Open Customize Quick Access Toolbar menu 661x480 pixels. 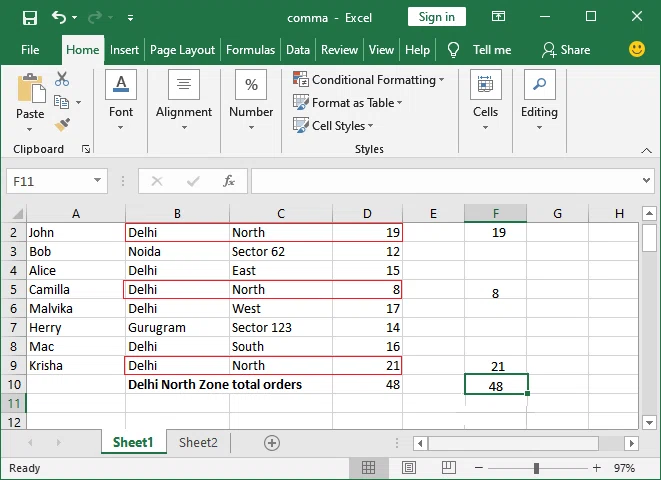pos(130,18)
